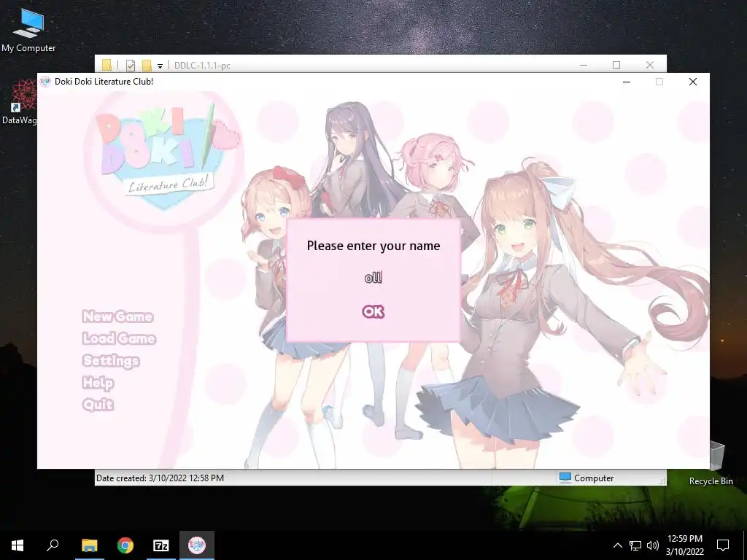The image size is (747, 560).
Task: Open 7-Zip from the taskbar
Action: point(161,545)
